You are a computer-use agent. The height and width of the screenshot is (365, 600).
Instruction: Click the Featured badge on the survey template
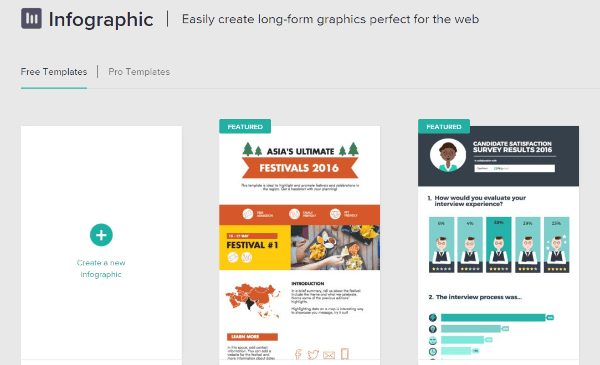[444, 126]
